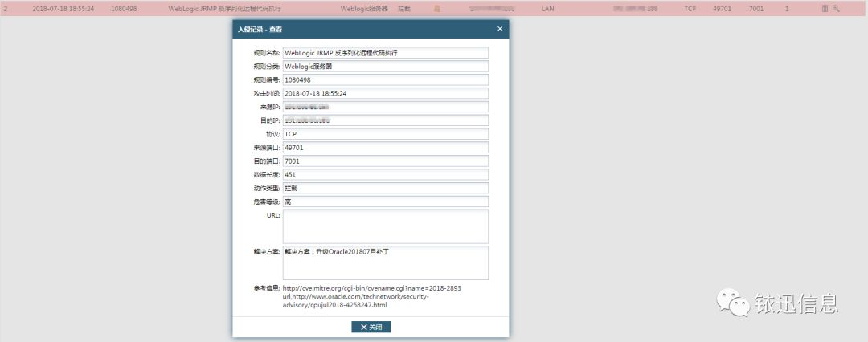The width and height of the screenshot is (868, 342).
Task: Click the 动作类型 field
Action: pos(385,188)
